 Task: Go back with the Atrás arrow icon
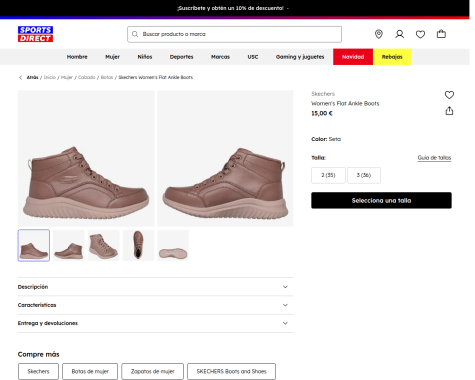[20, 77]
